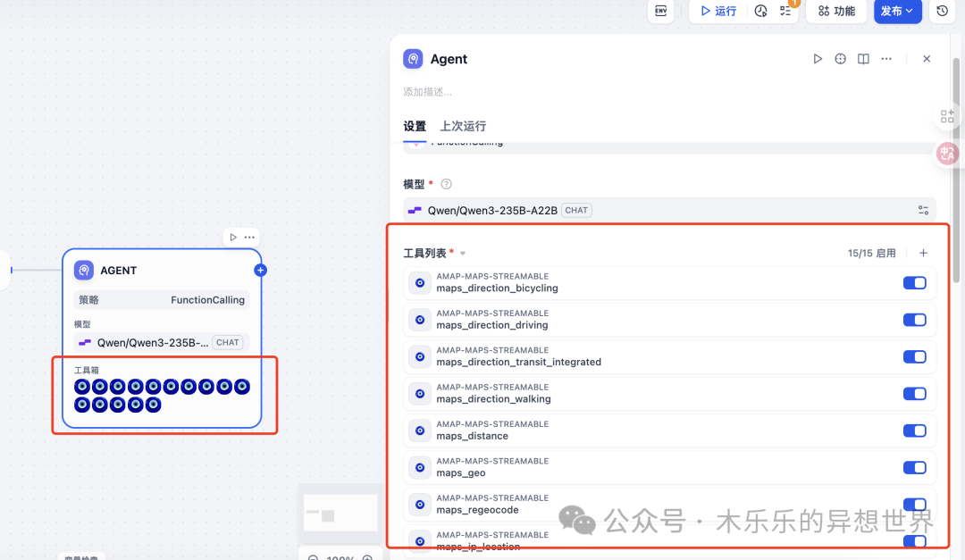Switch to the 设置 tab

point(415,126)
